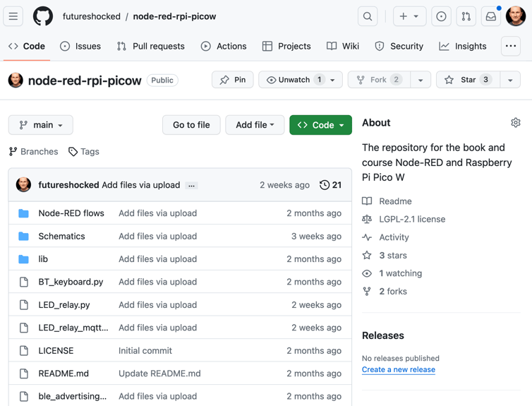Click the Node-RED flows folder icon
Image resolution: width=532 pixels, height=406 pixels.
click(x=23, y=213)
